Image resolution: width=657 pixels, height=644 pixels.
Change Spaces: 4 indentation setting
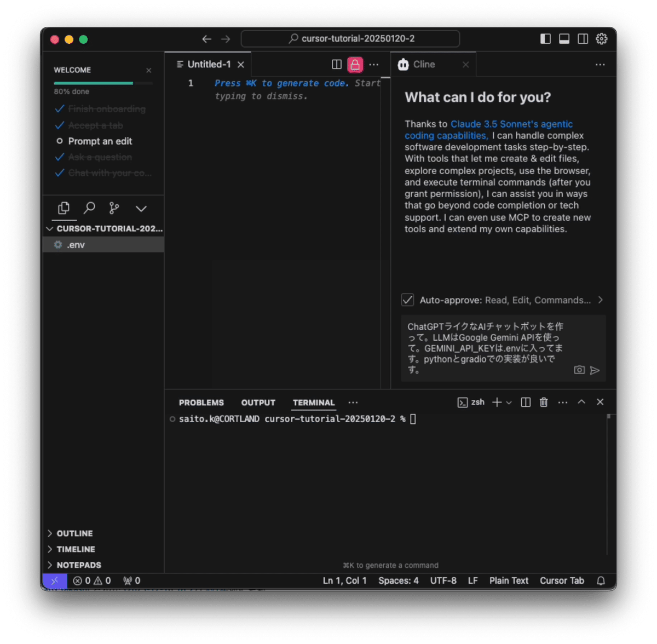pyautogui.click(x=399, y=581)
